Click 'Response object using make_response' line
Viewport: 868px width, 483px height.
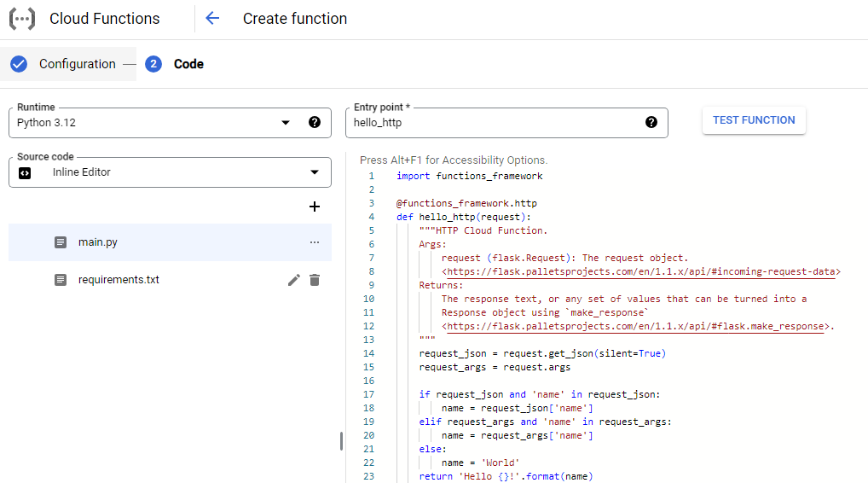pos(545,312)
